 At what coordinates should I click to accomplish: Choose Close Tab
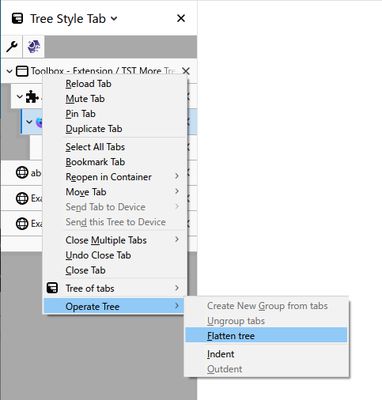[x=115, y=270]
